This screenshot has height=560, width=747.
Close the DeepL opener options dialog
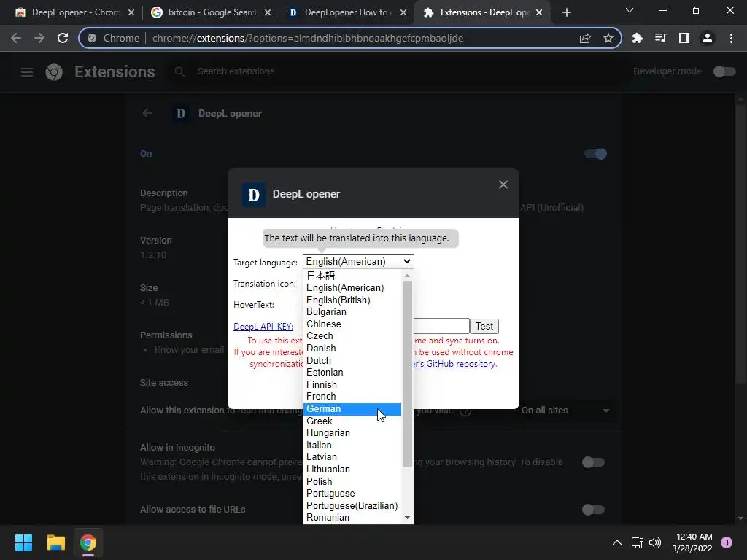coord(503,184)
